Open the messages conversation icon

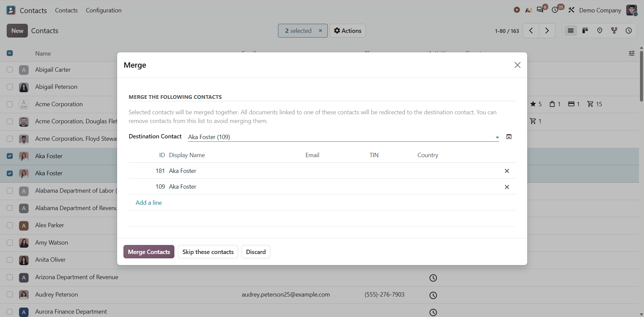[x=540, y=10]
